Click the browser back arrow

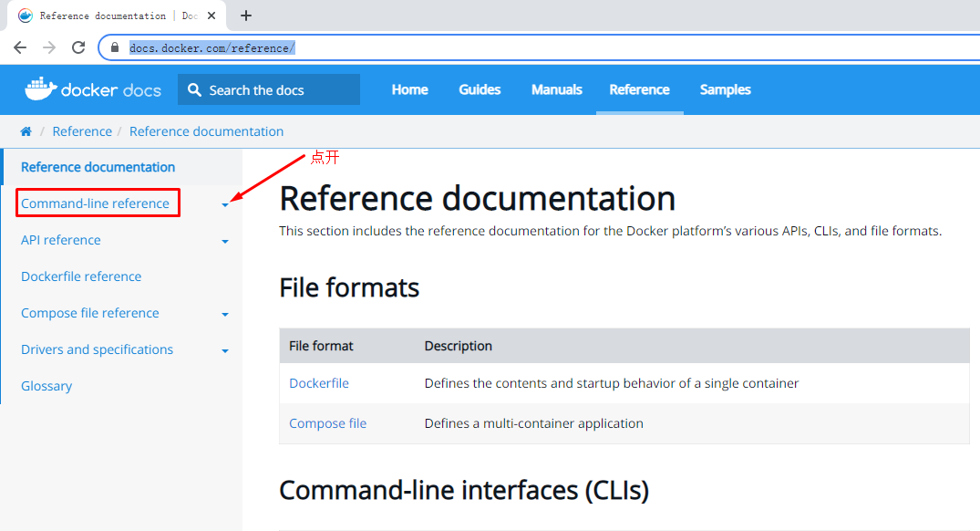click(20, 47)
